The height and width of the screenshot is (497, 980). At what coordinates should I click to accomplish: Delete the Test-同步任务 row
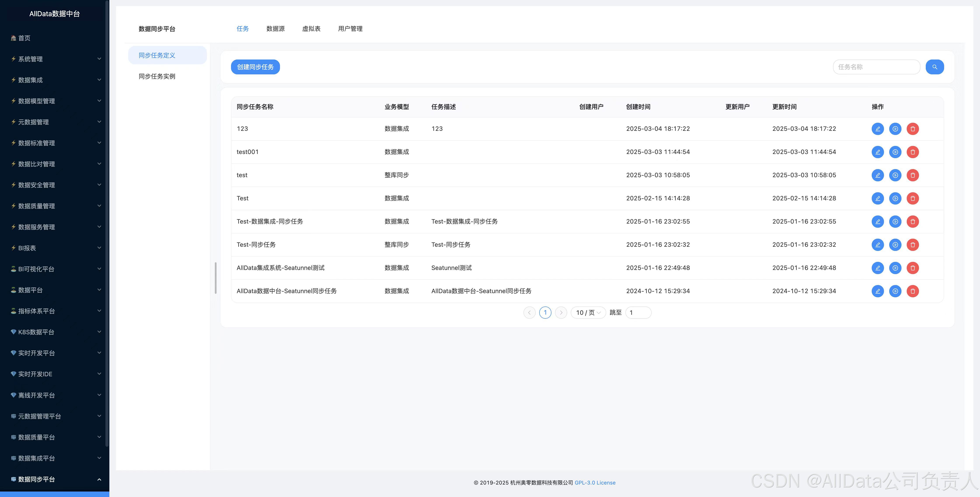pos(912,245)
